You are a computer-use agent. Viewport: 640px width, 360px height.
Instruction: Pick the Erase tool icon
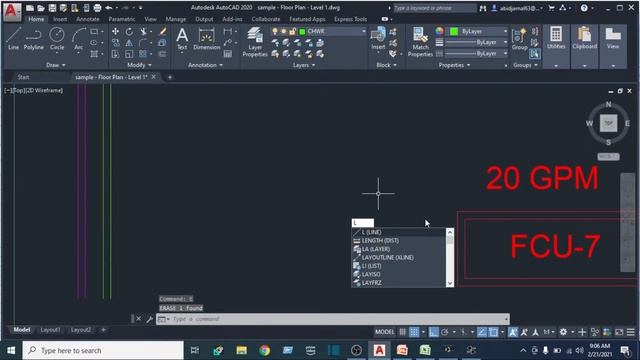(162, 31)
